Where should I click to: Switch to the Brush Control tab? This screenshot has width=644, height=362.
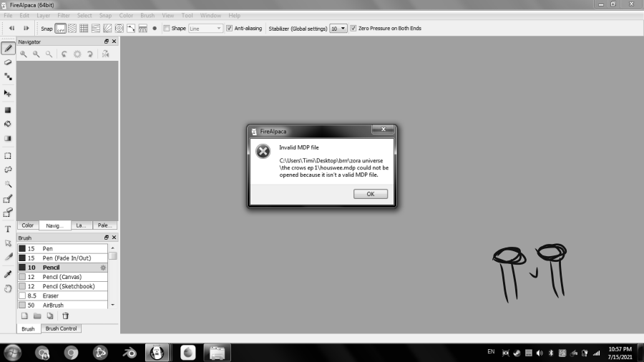point(61,328)
